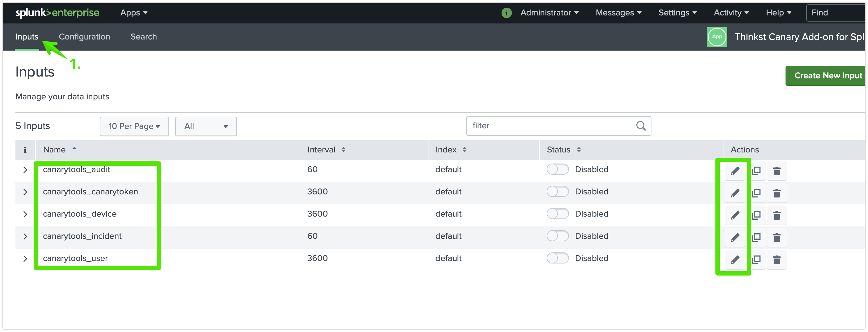Delete the canarytools_canarytoken input
Image resolution: width=868 pixels, height=332 pixels.
click(x=777, y=193)
